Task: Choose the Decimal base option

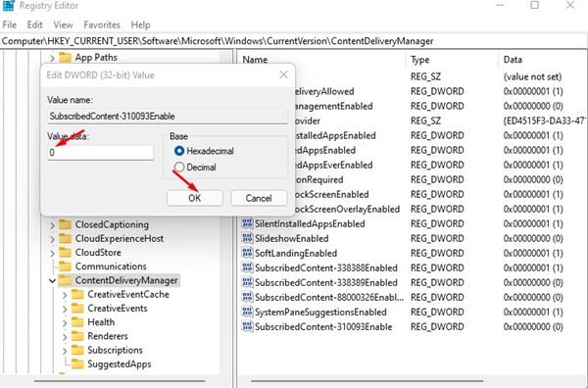Action: pyautogui.click(x=179, y=168)
